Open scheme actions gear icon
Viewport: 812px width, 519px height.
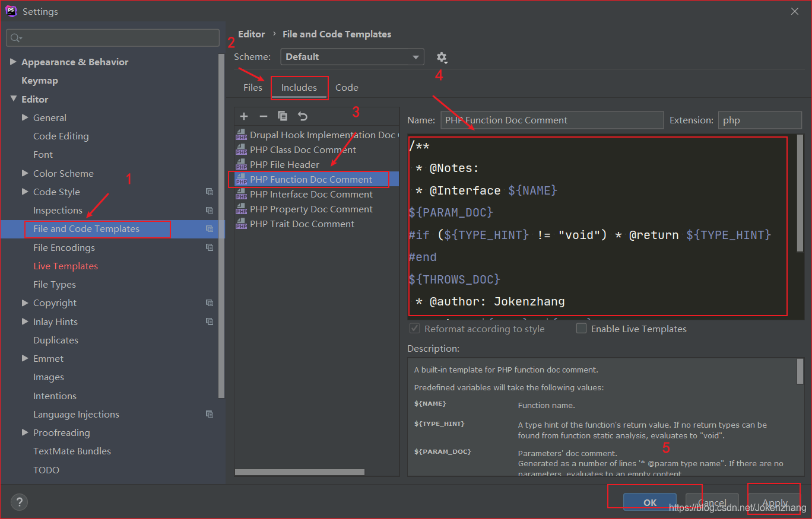click(x=442, y=58)
